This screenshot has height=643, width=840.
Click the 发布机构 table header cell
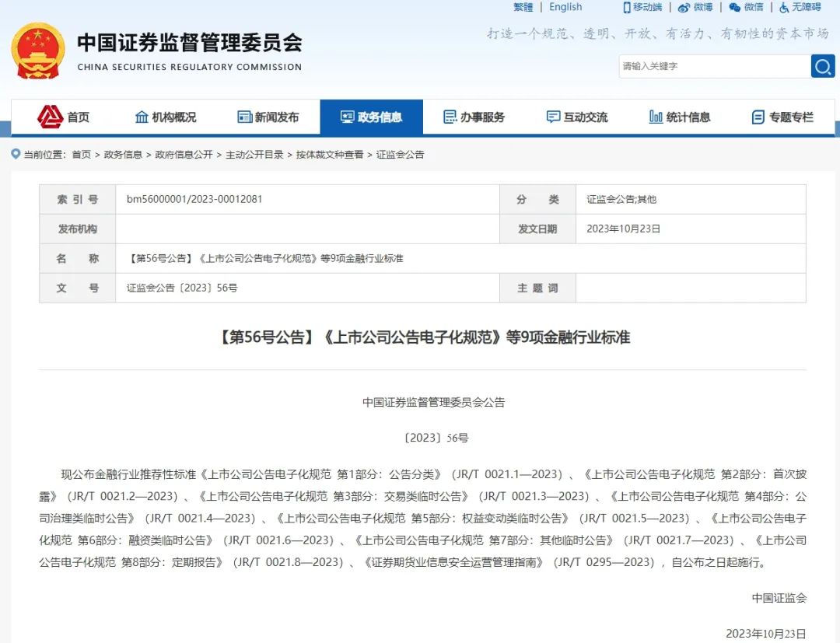[78, 229]
